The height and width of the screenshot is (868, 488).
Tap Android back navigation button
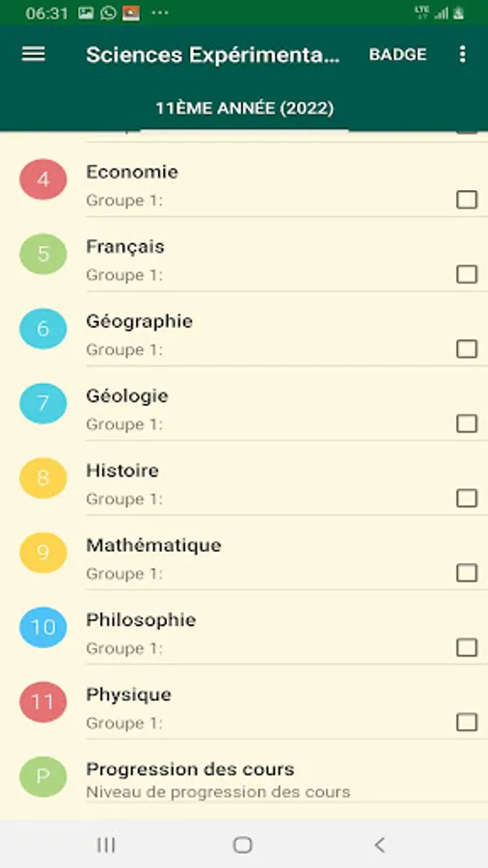coord(380,845)
